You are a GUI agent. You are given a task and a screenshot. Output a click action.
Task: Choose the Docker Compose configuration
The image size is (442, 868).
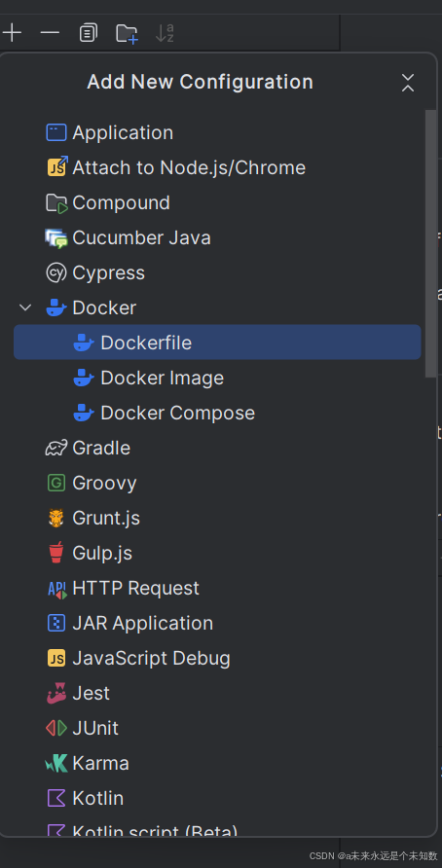[217, 413]
